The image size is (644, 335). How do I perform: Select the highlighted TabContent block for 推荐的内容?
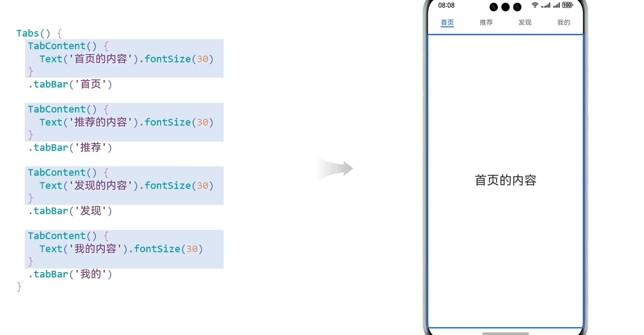point(124,122)
